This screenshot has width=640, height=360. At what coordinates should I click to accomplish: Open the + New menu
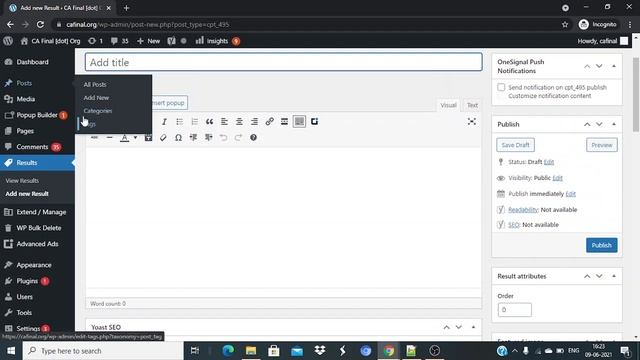tap(149, 41)
